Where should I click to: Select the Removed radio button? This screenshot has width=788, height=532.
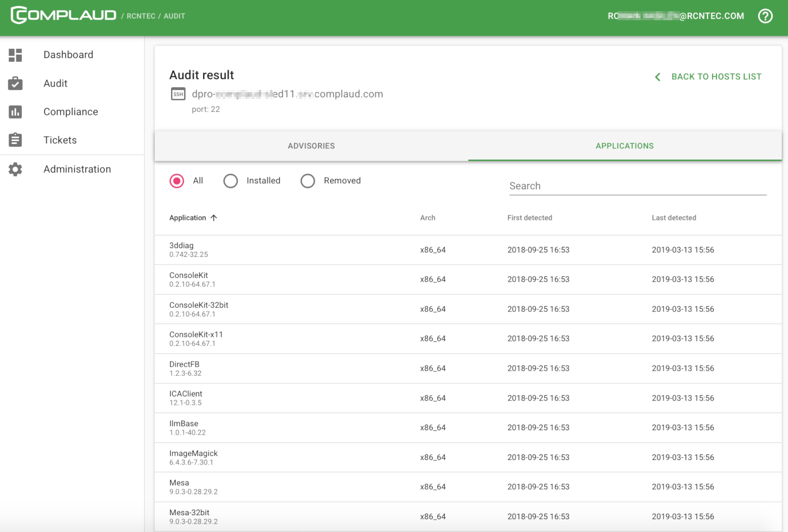pos(307,181)
